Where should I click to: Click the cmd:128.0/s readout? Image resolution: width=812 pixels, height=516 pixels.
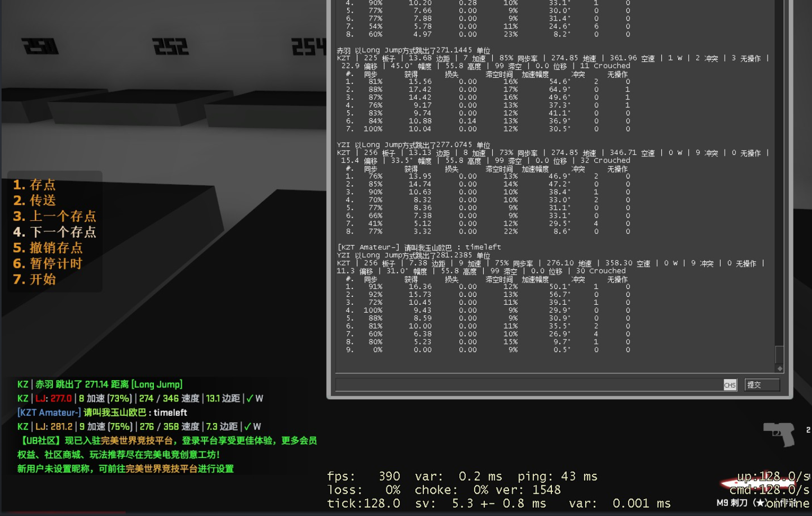[x=770, y=490]
